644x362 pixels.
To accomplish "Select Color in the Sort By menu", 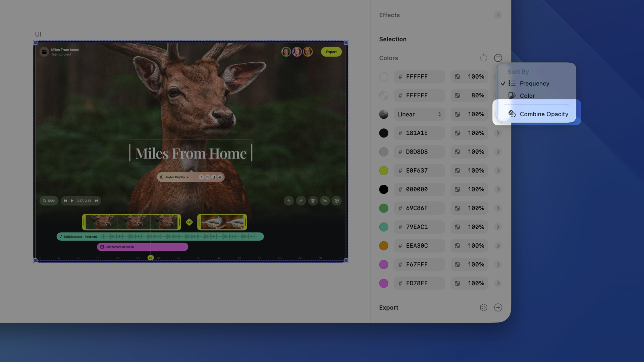I will pyautogui.click(x=527, y=96).
